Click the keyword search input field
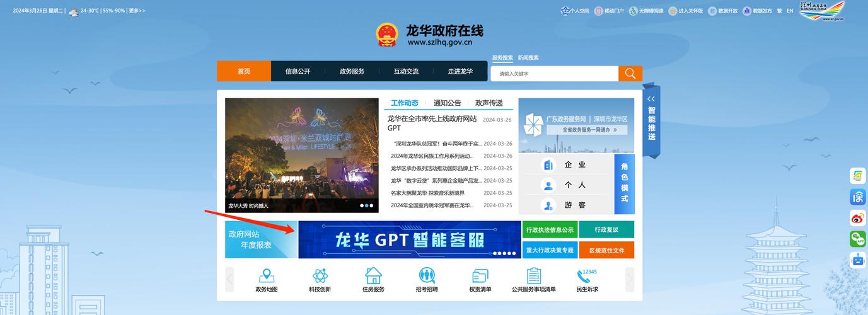Screen dimensions: 868x315 click(x=553, y=74)
